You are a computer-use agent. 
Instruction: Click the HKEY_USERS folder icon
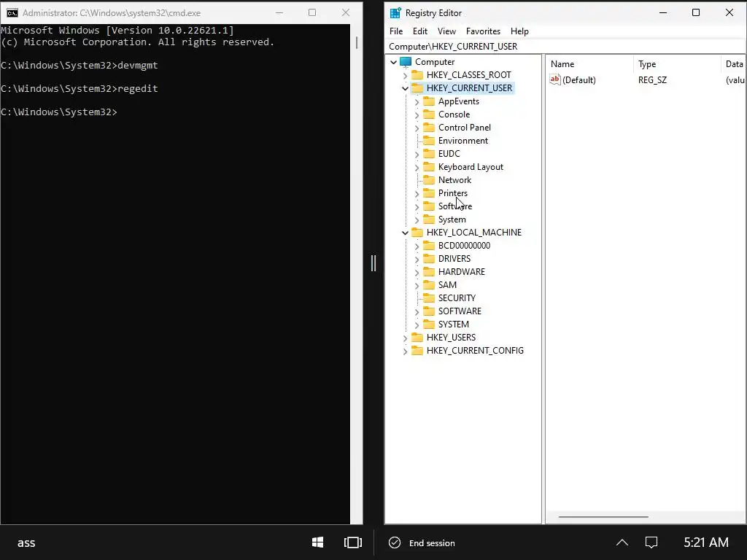[x=417, y=337]
